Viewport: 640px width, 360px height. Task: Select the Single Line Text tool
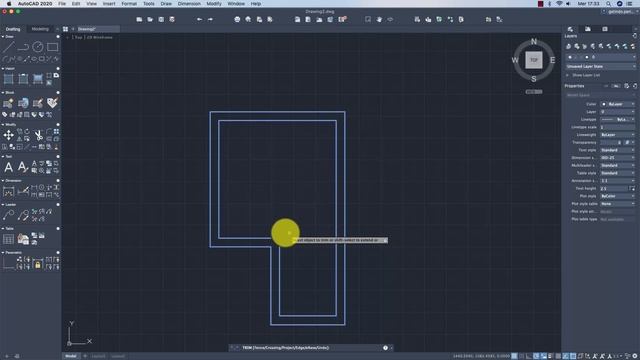click(23, 167)
